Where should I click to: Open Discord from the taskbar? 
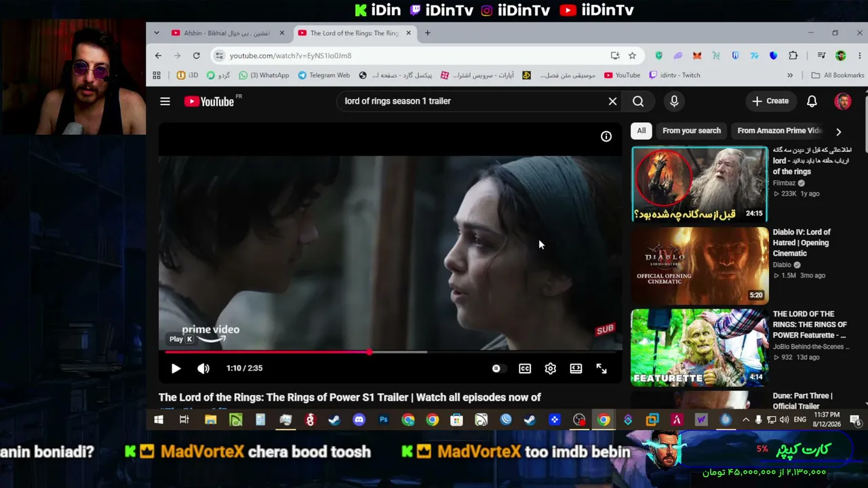pos(359,420)
